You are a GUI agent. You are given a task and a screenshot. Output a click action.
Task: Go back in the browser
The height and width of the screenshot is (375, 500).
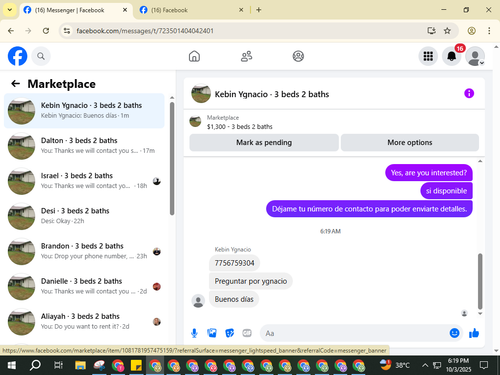click(11, 31)
